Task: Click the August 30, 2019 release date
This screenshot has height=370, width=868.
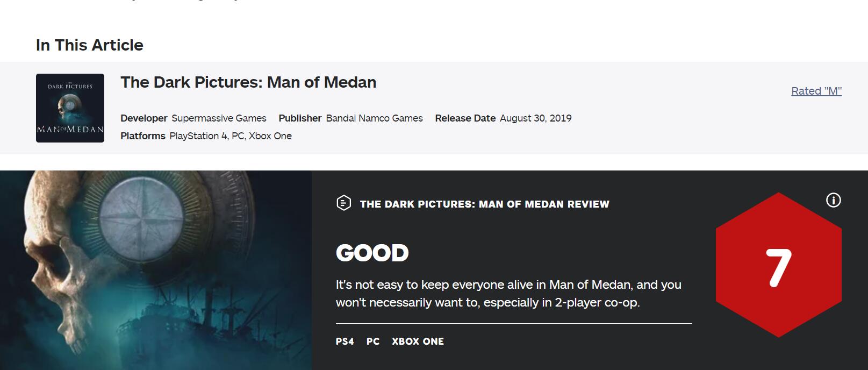Action: point(535,118)
